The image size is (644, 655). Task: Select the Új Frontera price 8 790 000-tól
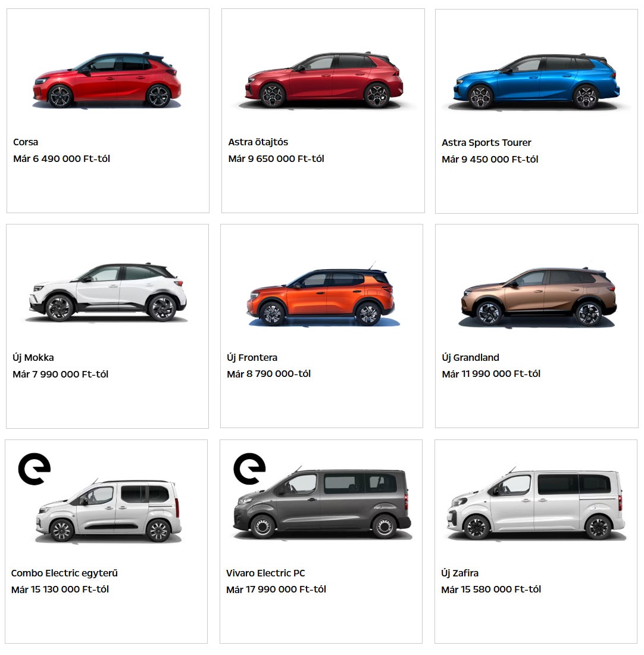tap(269, 374)
